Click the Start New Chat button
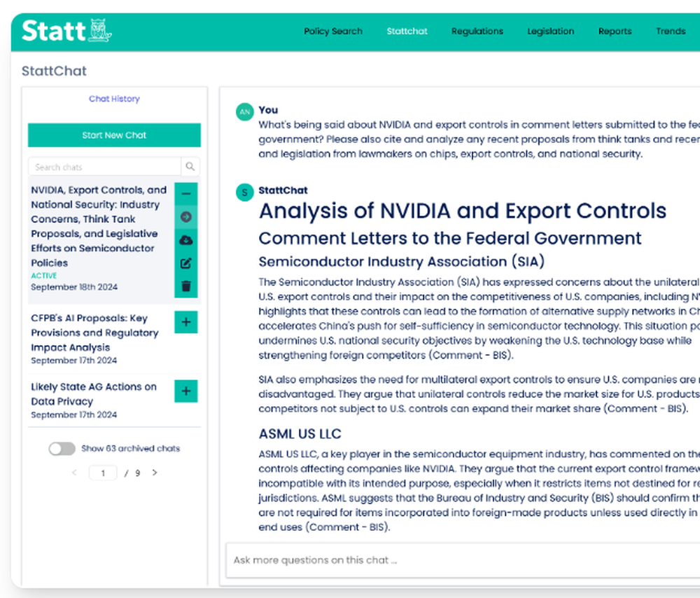The width and height of the screenshot is (700, 598). pyautogui.click(x=114, y=135)
